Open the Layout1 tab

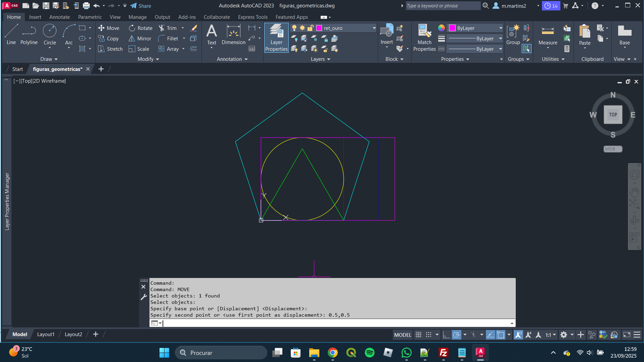(x=46, y=334)
